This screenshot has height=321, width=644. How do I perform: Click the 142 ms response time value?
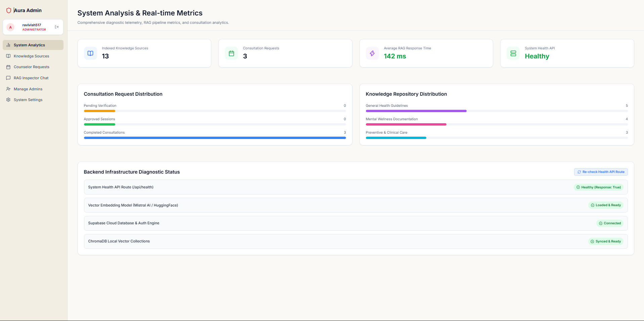395,56
